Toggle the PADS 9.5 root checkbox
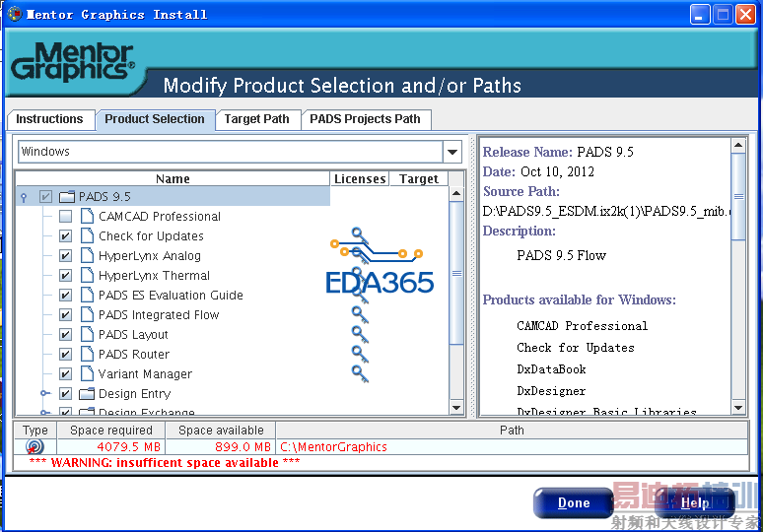Viewport: 763px width, 532px height. 45,196
